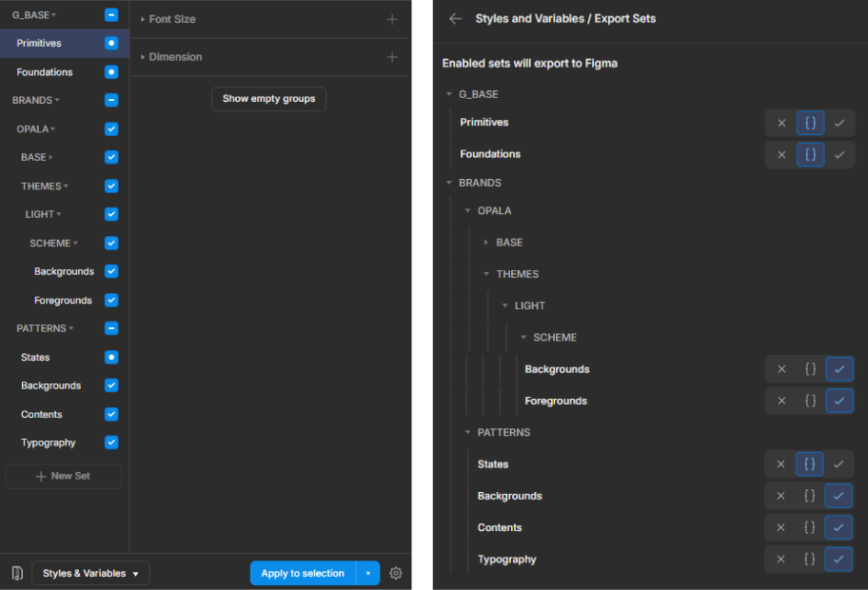Click the New Set button
This screenshot has width=868, height=590.
point(63,476)
